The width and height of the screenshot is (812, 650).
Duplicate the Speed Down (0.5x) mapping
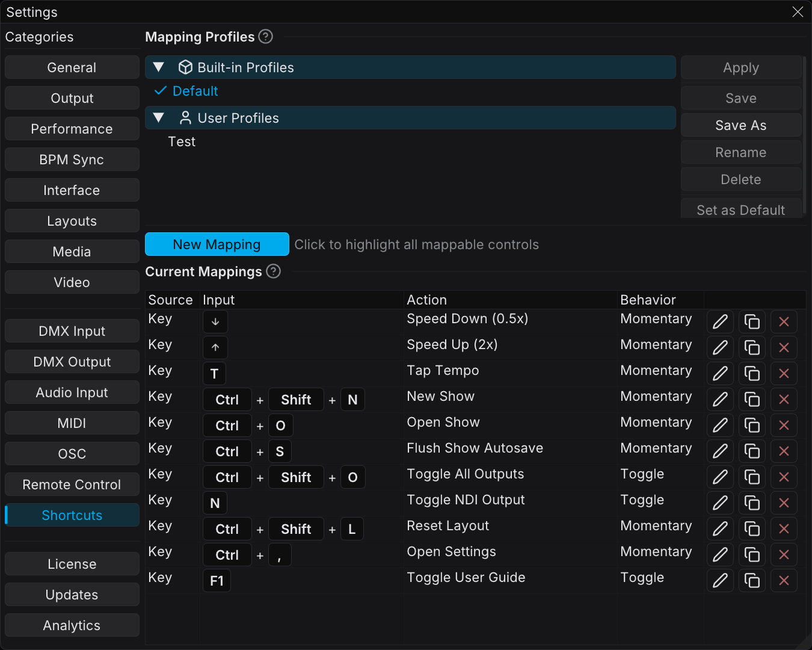tap(752, 322)
